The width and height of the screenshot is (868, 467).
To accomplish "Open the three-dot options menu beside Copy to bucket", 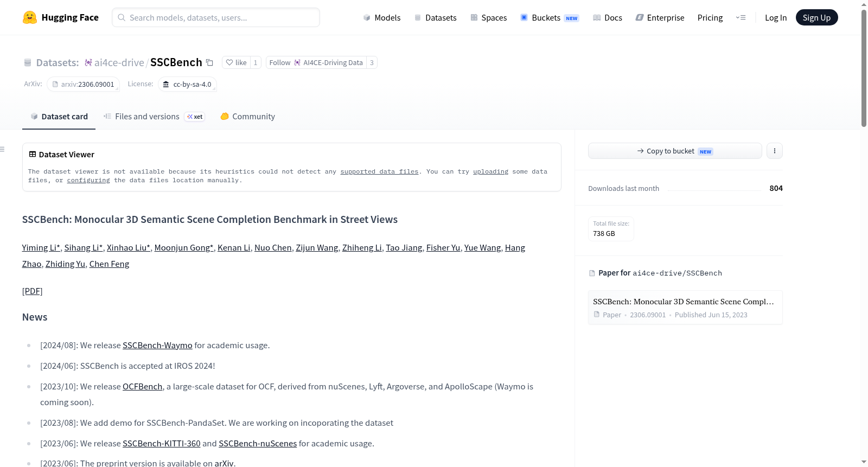I will 775,151.
